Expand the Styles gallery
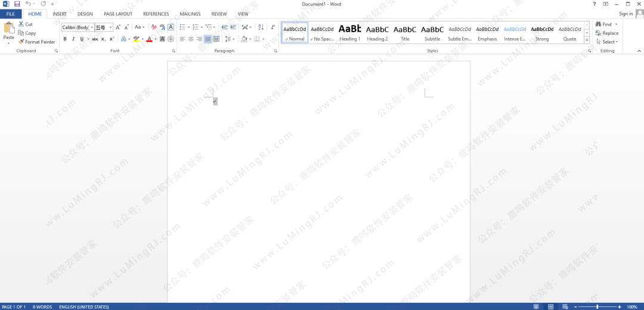 coord(587,41)
